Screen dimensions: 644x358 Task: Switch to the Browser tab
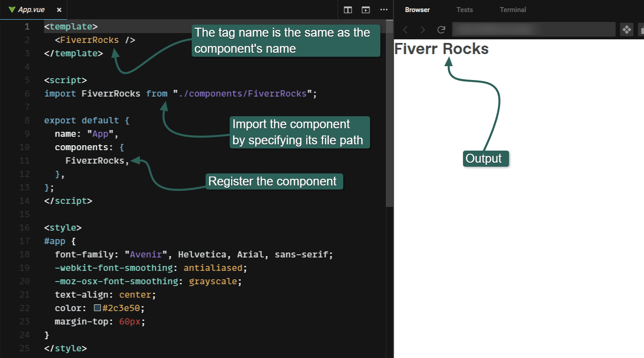[417, 10]
